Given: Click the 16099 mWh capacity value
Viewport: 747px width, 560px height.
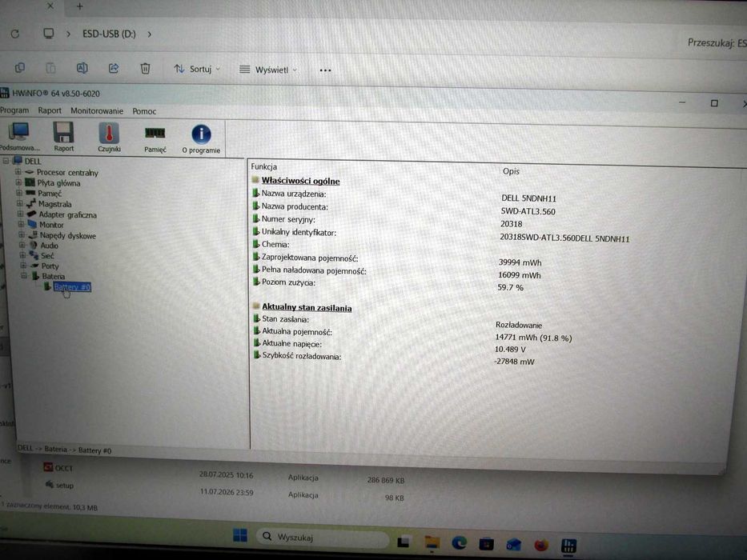Looking at the screenshot, I should pos(520,275).
